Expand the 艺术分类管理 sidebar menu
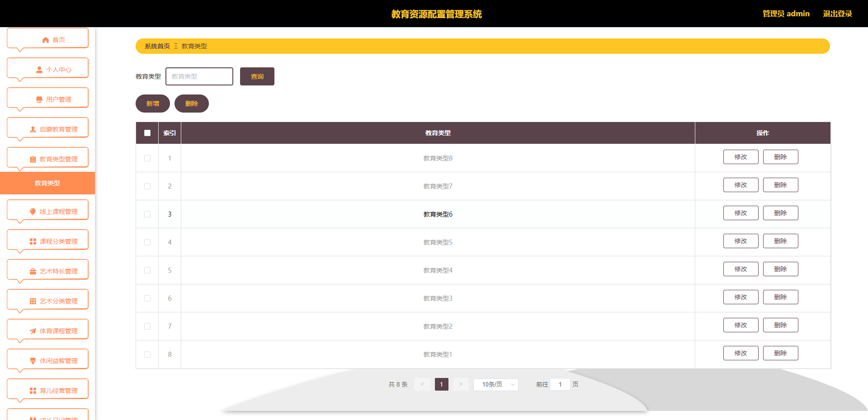 48,301
